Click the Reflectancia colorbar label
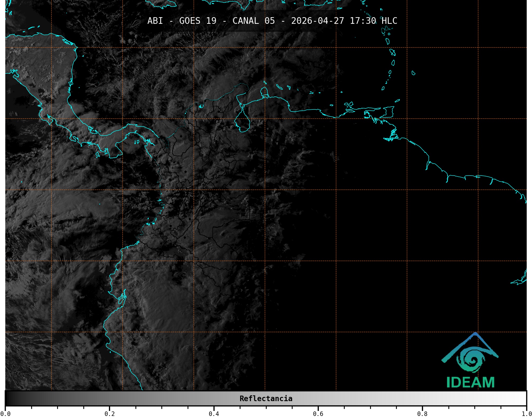The height and width of the screenshot is (417, 532). pyautogui.click(x=266, y=398)
